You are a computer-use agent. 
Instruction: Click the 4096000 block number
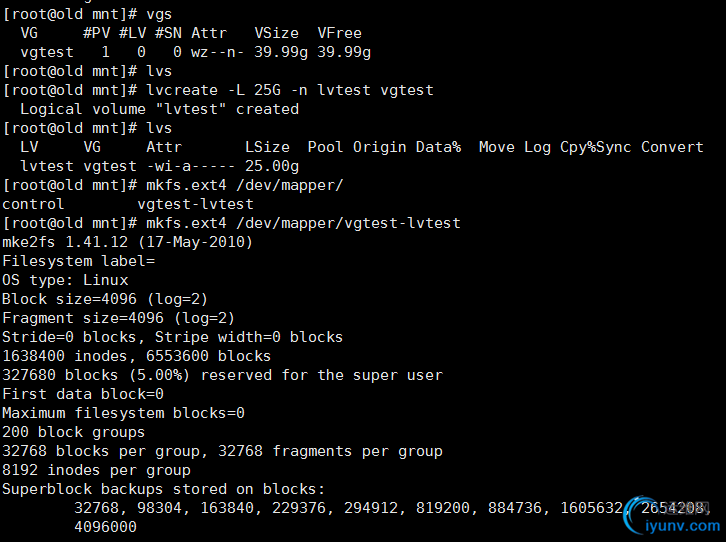106,527
